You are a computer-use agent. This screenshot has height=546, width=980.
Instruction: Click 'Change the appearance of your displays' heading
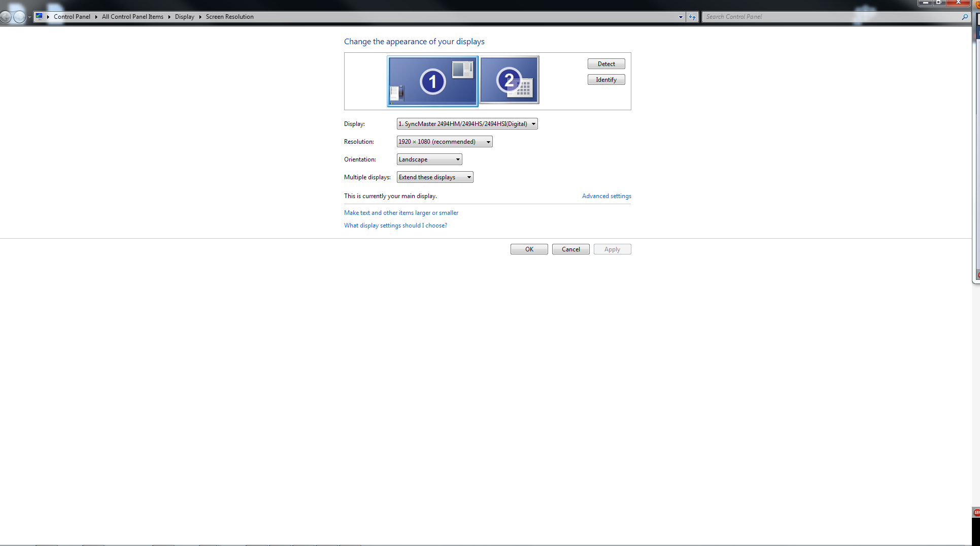[x=414, y=42]
